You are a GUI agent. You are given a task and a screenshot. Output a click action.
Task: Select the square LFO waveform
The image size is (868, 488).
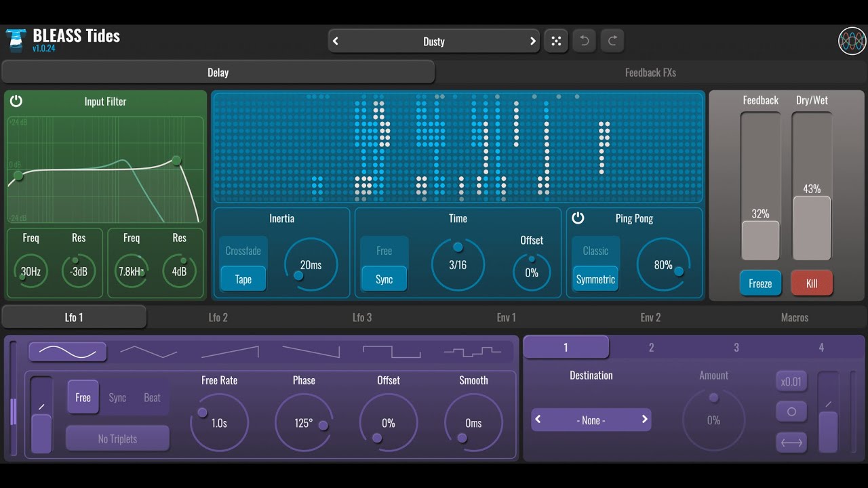coord(392,352)
